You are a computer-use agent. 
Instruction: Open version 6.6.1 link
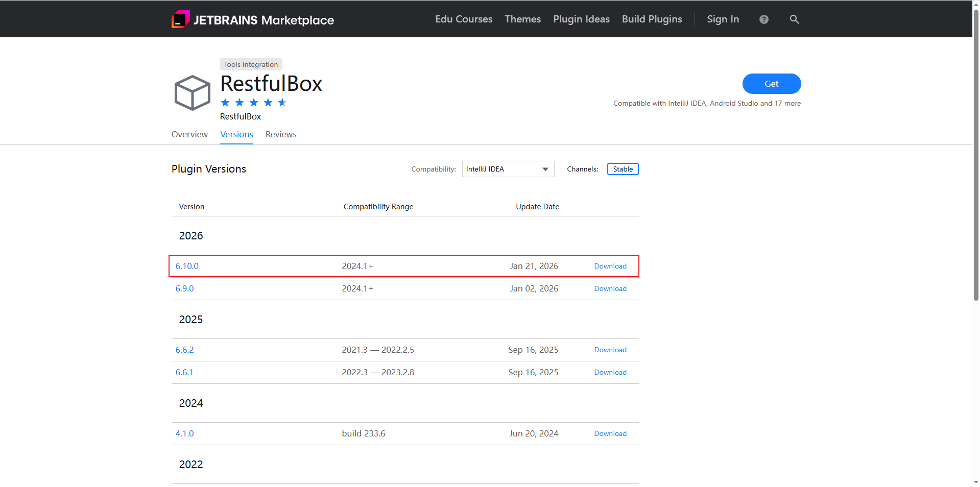[184, 372]
